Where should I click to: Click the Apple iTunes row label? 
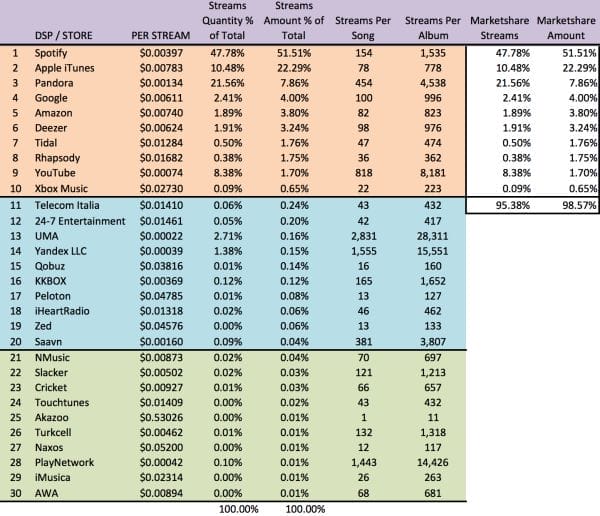click(x=62, y=67)
